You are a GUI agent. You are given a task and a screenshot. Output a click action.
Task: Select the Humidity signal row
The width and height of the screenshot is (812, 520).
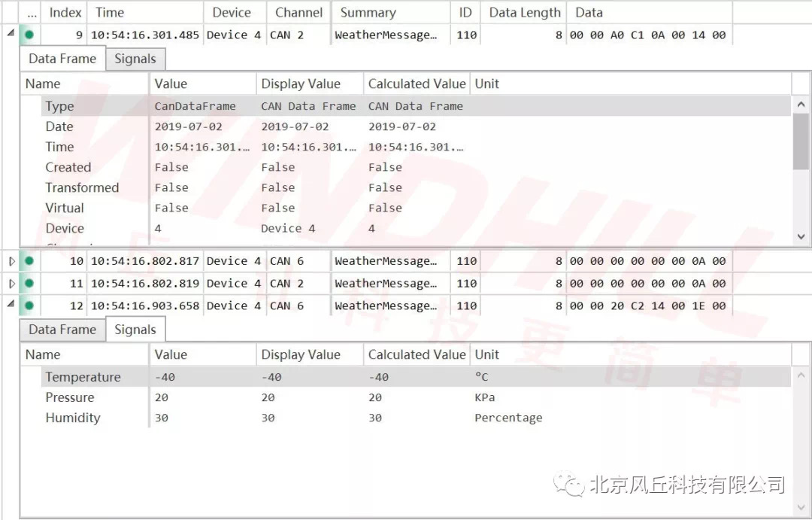(x=72, y=418)
